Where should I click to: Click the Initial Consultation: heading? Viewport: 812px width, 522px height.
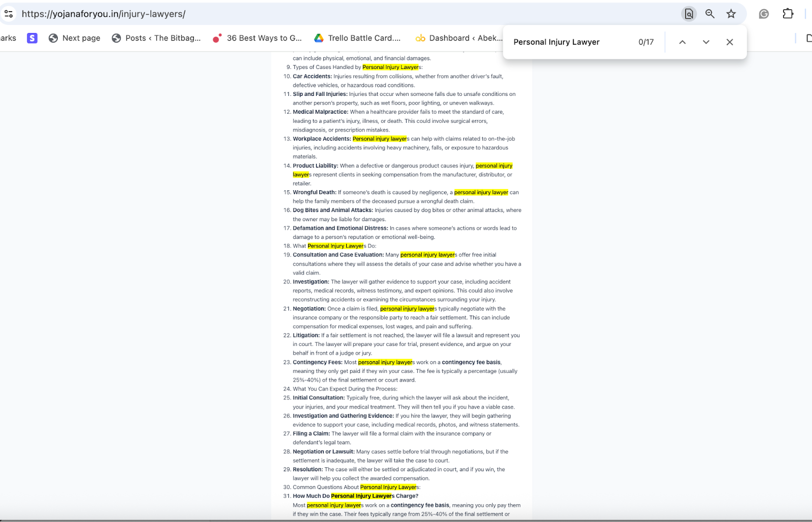pos(319,398)
